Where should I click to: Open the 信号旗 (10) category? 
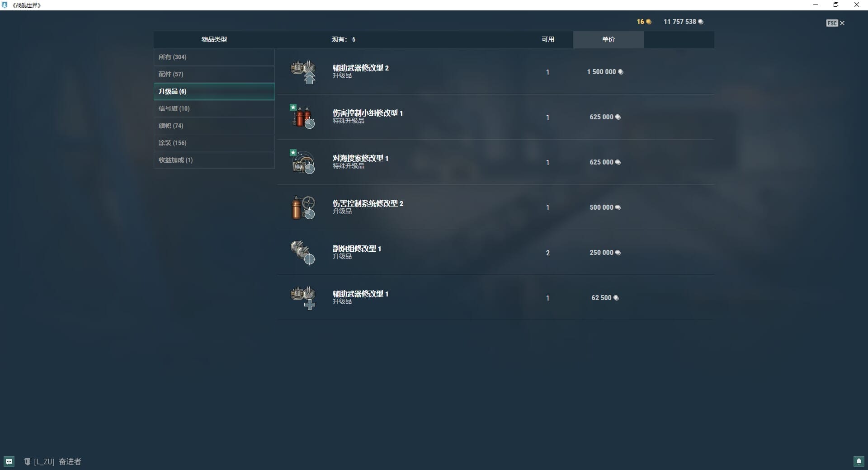click(214, 108)
